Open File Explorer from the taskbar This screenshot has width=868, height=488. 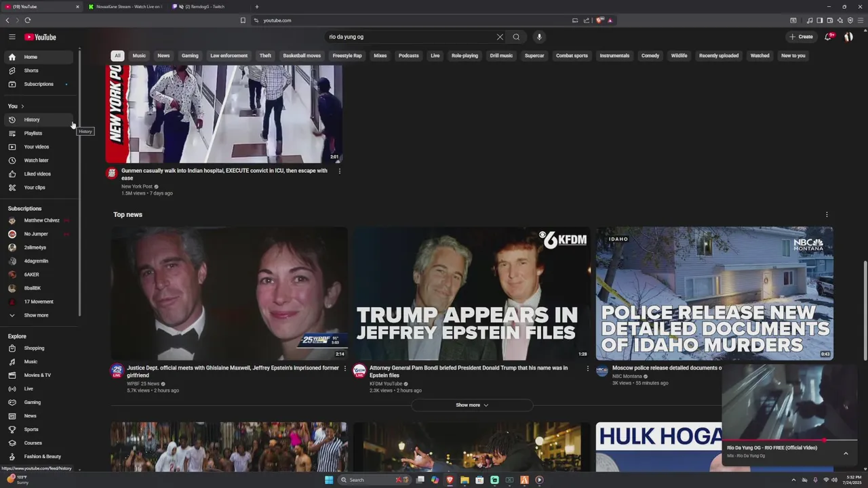pyautogui.click(x=465, y=480)
